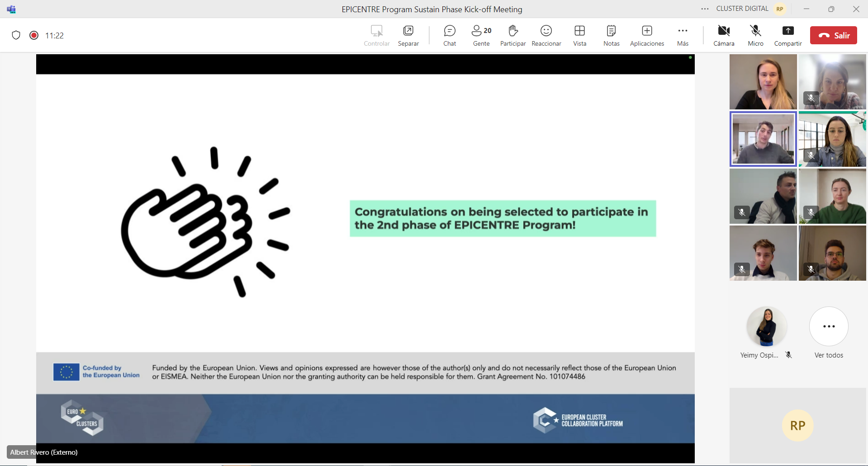Image resolution: width=868 pixels, height=466 pixels.
Task: Open the RP profile avatar menu
Action: 780,9
